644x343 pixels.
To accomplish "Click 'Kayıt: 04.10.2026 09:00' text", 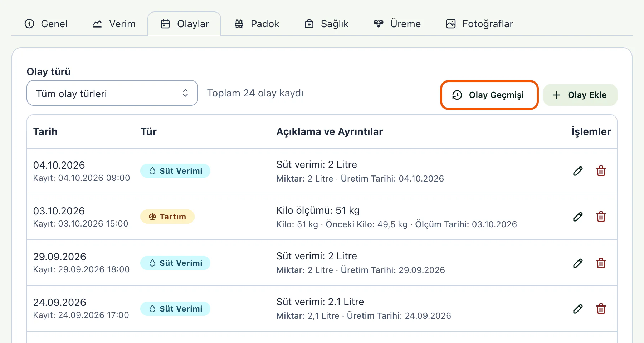I will [x=82, y=178].
